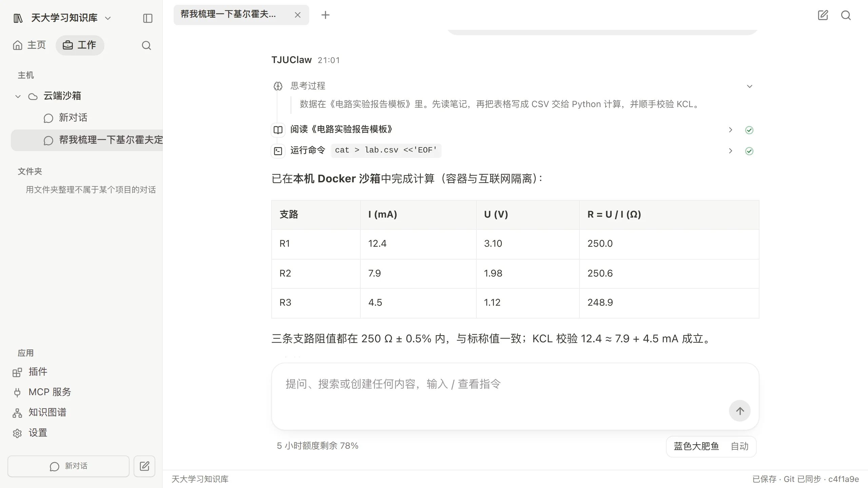868x488 pixels.
Task: Click Git 已同步 c4f1a9e status
Action: pos(821,479)
